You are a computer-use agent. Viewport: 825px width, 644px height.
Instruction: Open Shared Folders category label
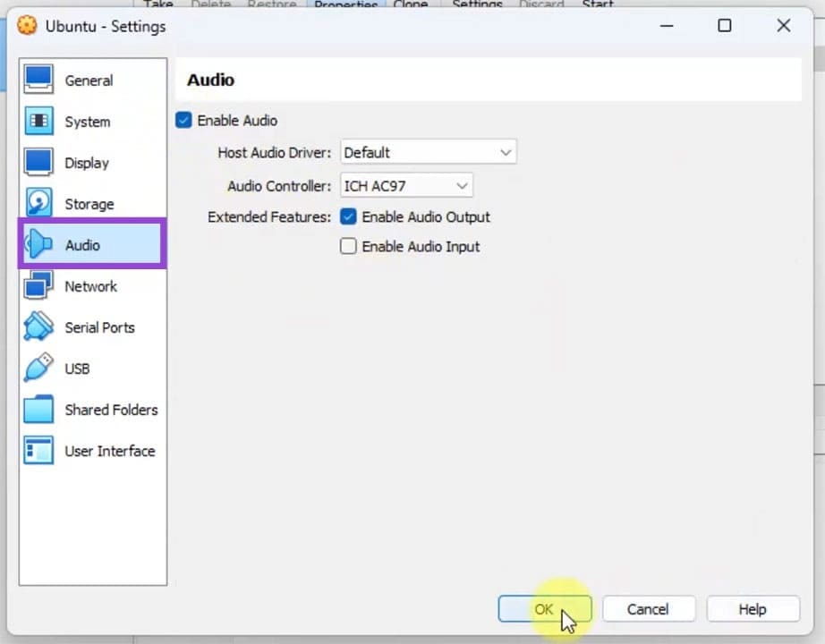pos(112,410)
